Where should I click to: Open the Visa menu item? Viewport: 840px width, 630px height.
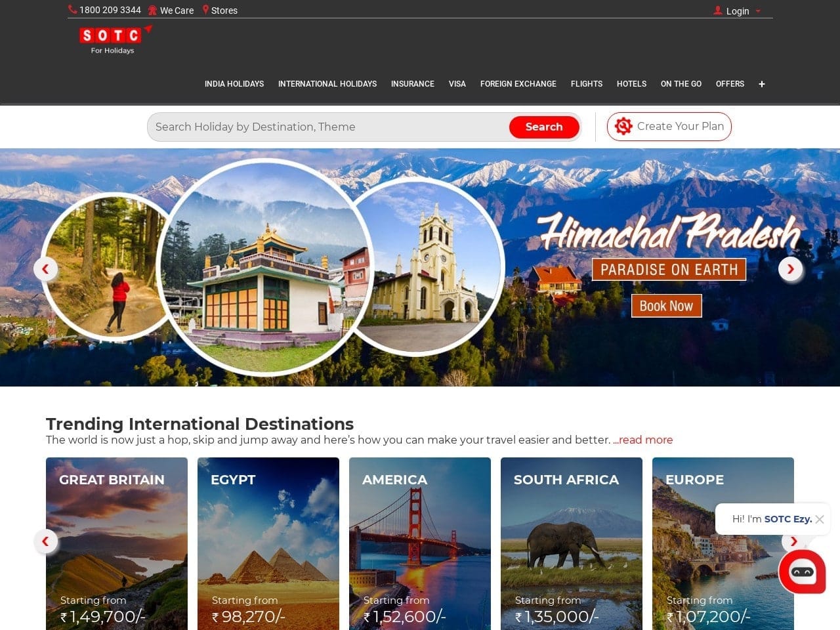click(457, 84)
